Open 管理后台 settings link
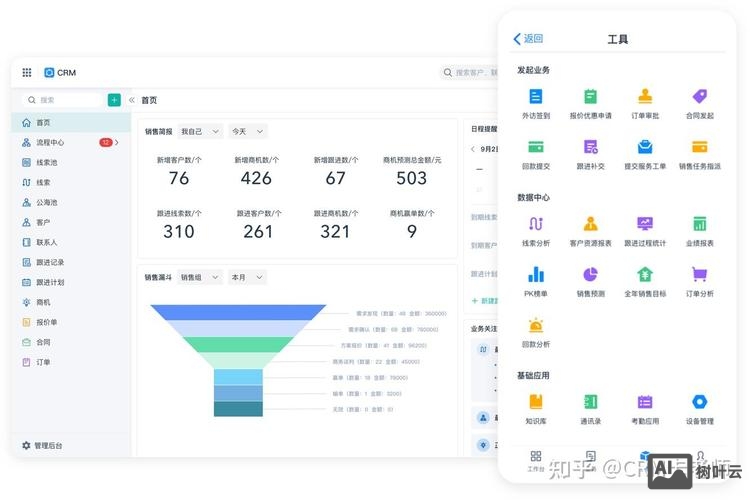Image resolution: width=750 pixels, height=500 pixels. point(42,445)
